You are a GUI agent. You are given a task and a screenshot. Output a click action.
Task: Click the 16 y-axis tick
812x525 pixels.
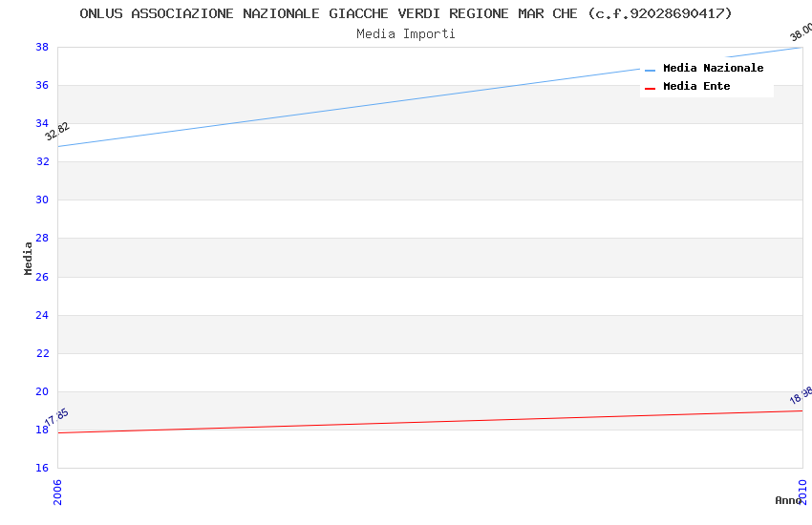(x=42, y=468)
